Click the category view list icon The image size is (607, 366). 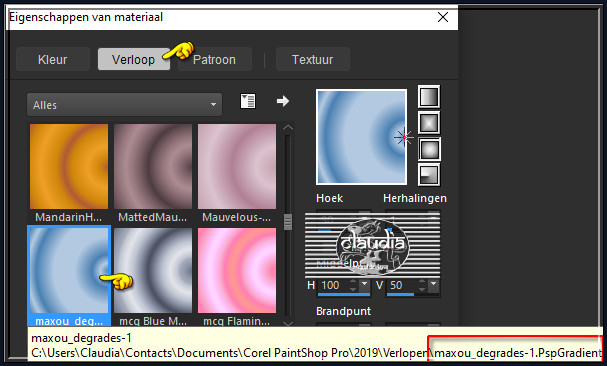pos(248,101)
